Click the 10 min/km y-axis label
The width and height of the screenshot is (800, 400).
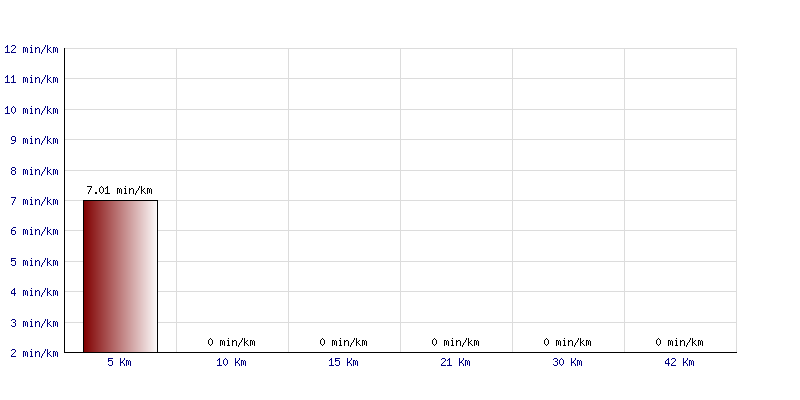click(x=31, y=110)
